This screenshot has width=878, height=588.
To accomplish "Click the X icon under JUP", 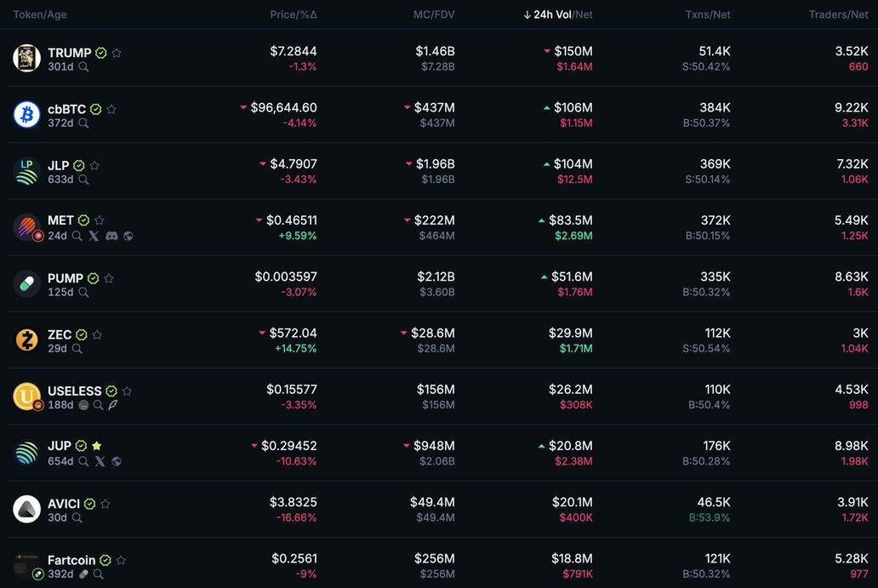I will pyautogui.click(x=100, y=461).
